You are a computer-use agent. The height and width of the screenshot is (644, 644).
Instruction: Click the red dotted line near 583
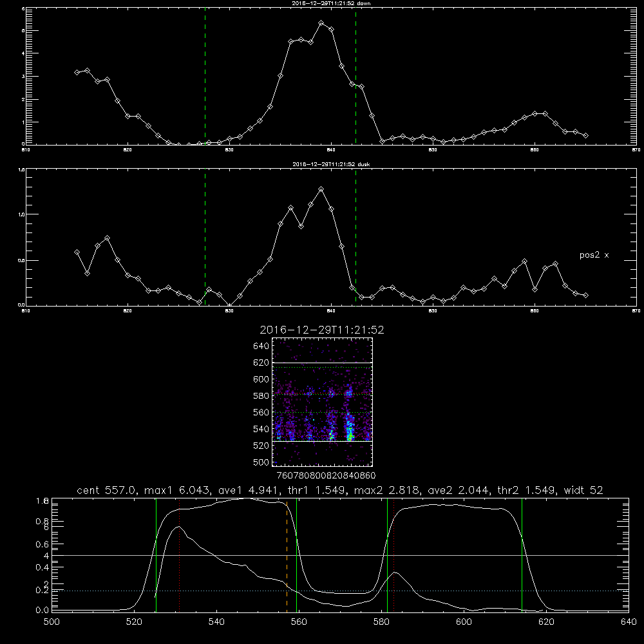[x=394, y=555]
